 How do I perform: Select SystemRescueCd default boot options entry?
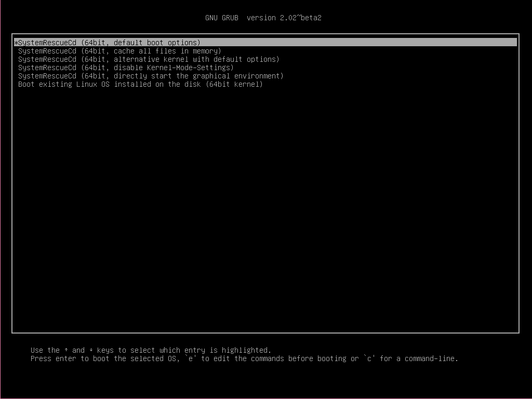pos(265,43)
